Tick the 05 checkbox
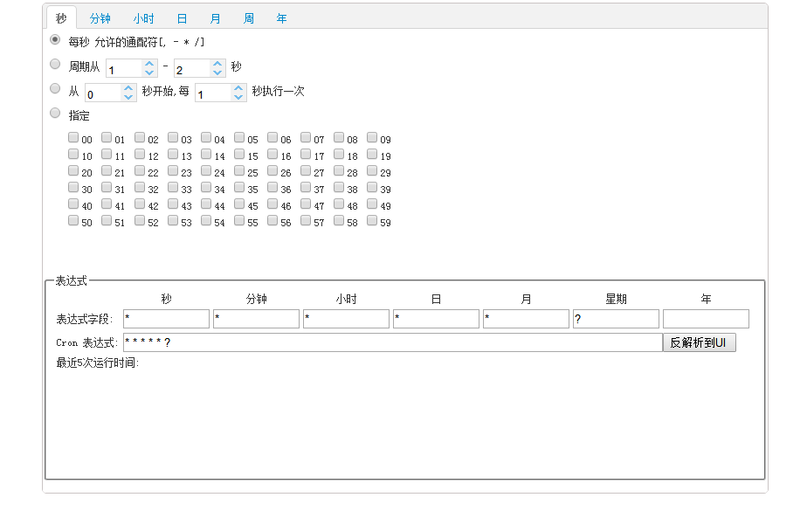Viewport: 807px width, 532px height. 239,137
